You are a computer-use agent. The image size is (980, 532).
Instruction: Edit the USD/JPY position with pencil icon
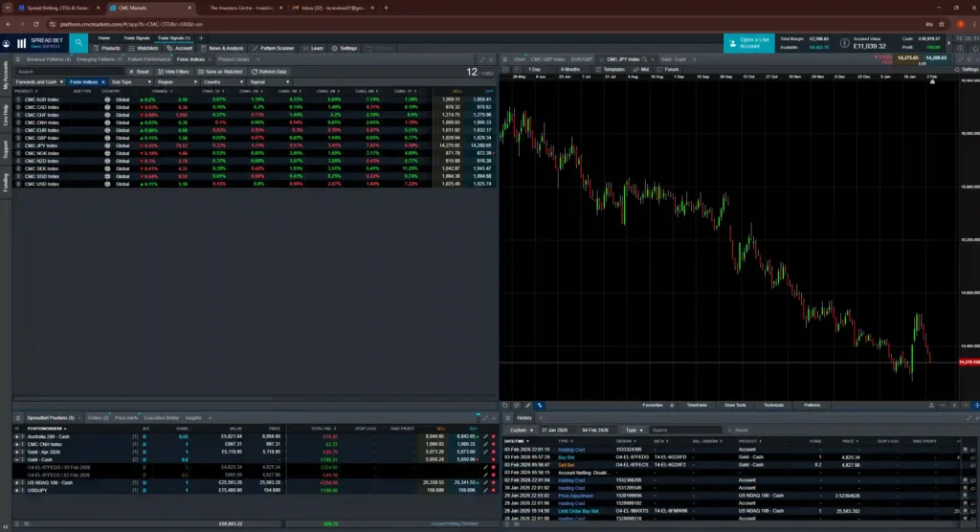coord(485,490)
